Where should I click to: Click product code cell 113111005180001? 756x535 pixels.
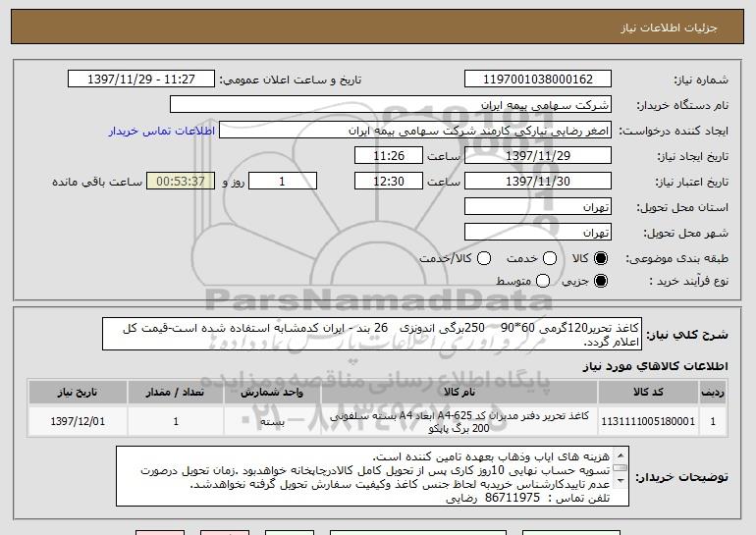pos(648,421)
